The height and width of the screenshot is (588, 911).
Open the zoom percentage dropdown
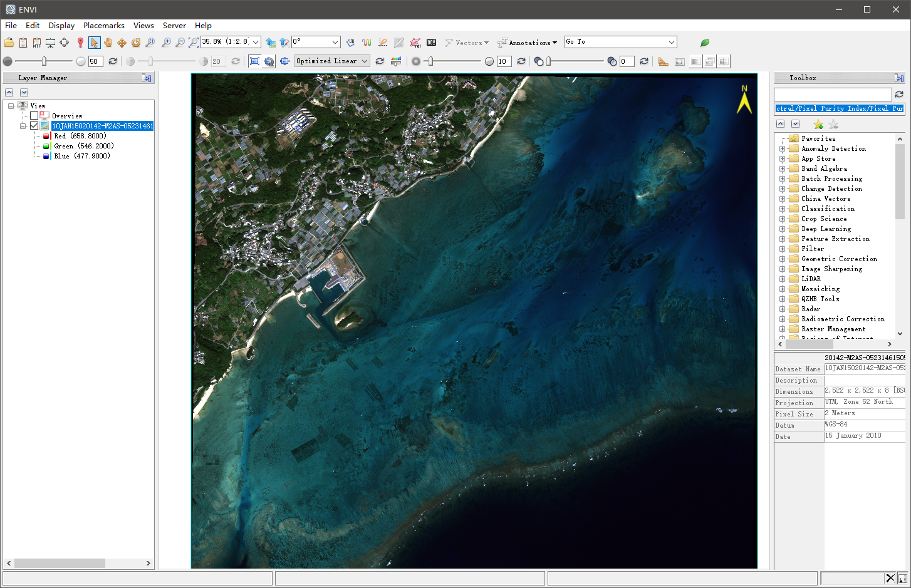click(256, 43)
